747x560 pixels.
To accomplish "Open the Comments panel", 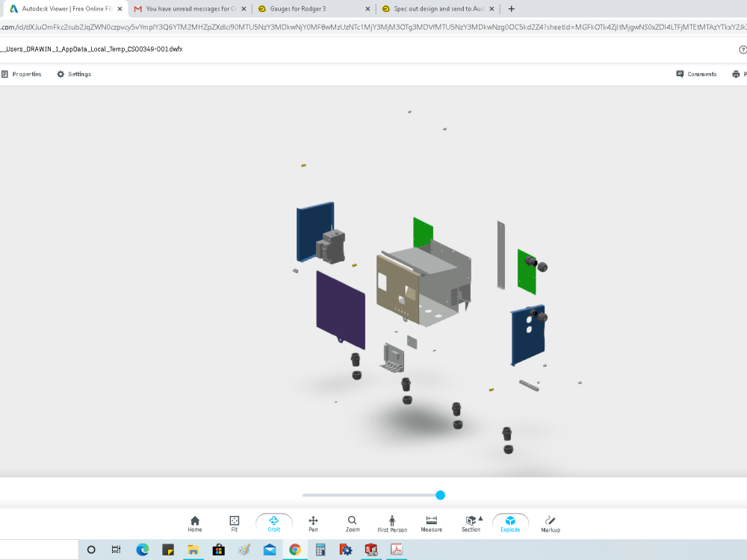I will 695,74.
